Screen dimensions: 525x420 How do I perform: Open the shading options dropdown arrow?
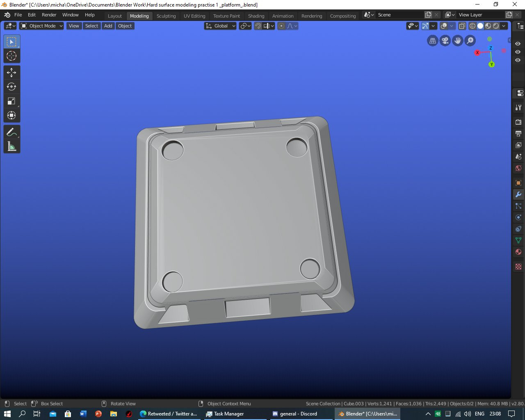504,26
